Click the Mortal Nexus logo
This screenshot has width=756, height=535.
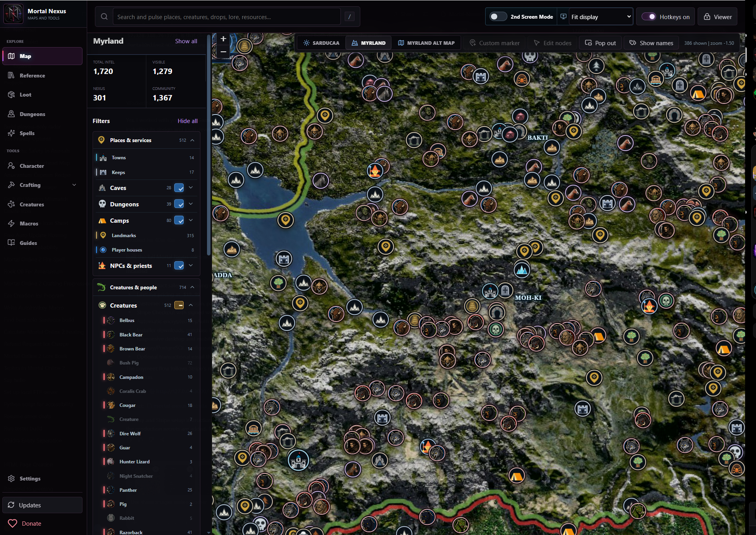click(14, 14)
